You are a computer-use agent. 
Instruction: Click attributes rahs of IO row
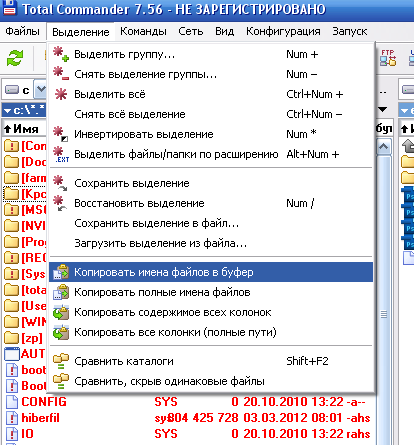tap(358, 434)
